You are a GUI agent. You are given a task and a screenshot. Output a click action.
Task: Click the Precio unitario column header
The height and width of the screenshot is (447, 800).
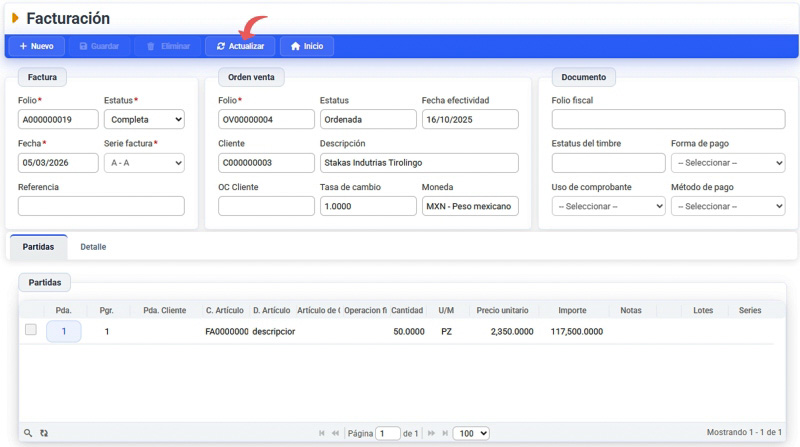click(x=503, y=310)
